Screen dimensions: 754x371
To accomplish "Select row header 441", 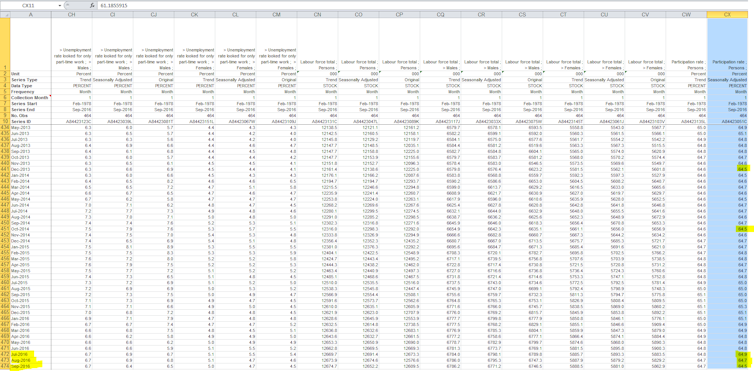I will (5, 169).
